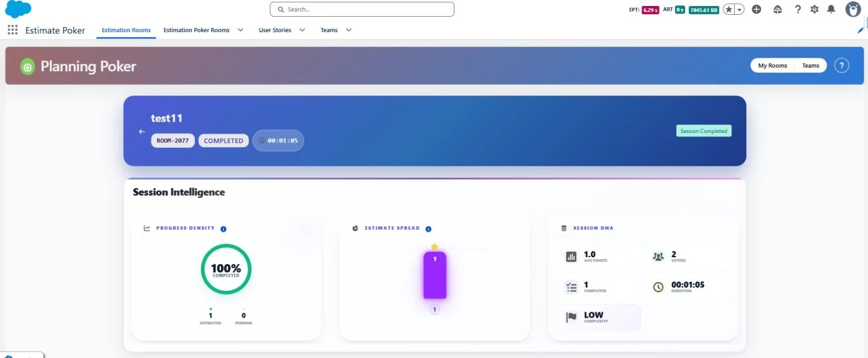Click the Teams button in Planning Poker header
The width and height of the screenshot is (868, 358).
pyautogui.click(x=811, y=66)
